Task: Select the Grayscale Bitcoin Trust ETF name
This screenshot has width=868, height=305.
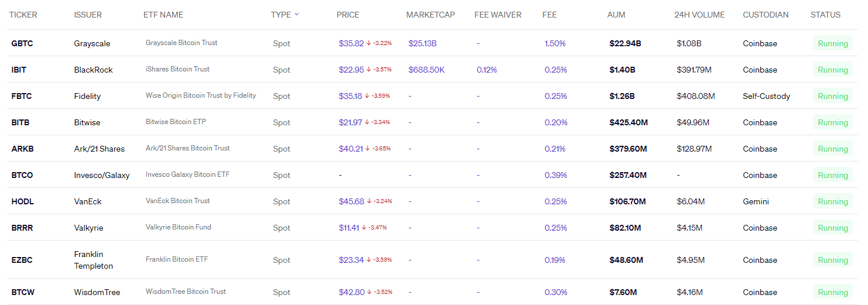Action: pos(181,43)
